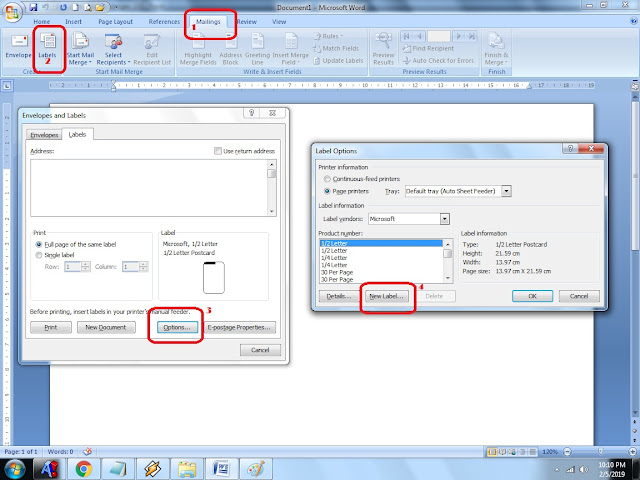Click Words: 0 in status bar
640x480 pixels.
[x=60, y=451]
